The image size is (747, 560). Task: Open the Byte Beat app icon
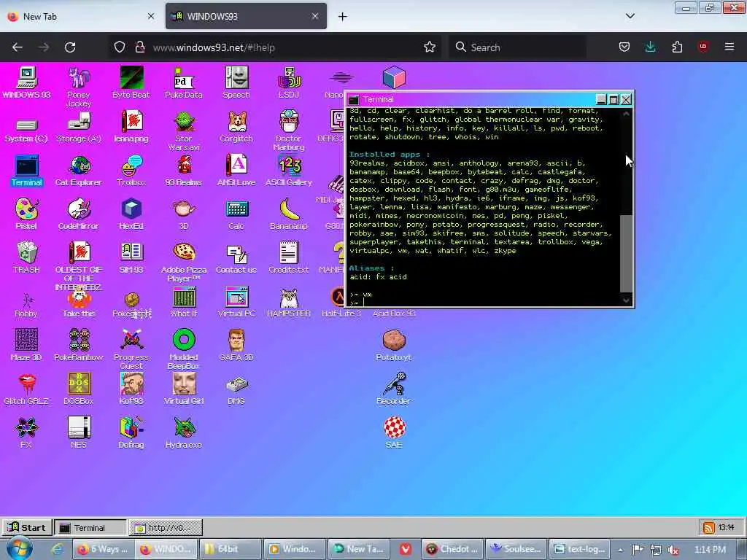pyautogui.click(x=131, y=82)
